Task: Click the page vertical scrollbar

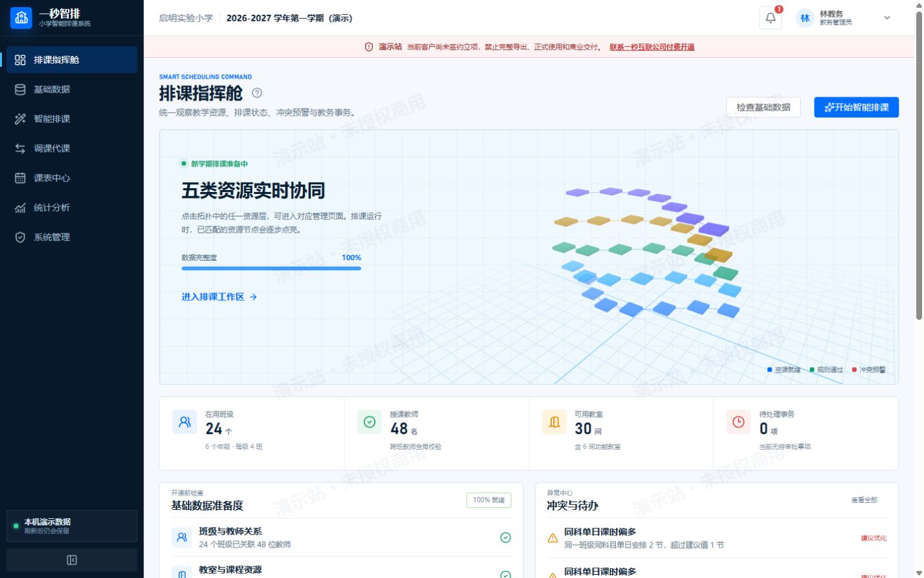Action: pyautogui.click(x=919, y=165)
